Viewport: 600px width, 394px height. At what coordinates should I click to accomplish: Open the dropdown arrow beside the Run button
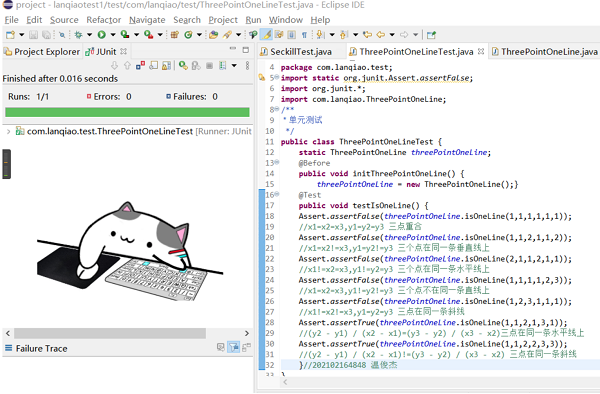113,35
